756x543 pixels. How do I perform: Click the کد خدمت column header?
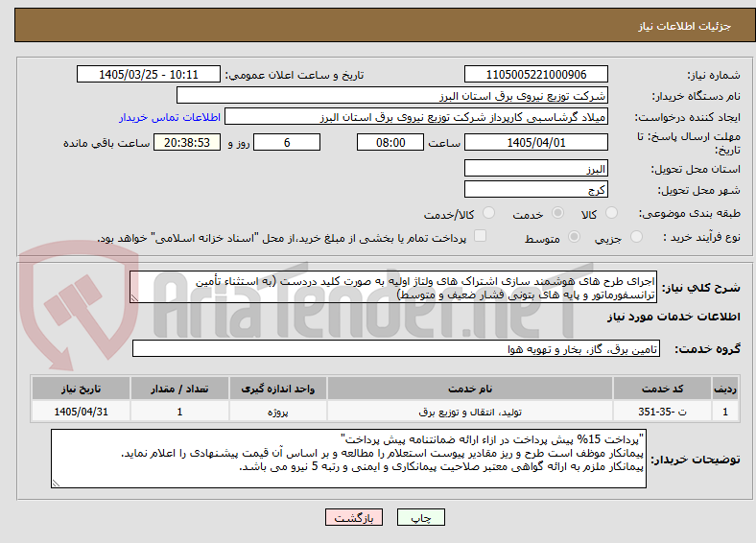663,389
